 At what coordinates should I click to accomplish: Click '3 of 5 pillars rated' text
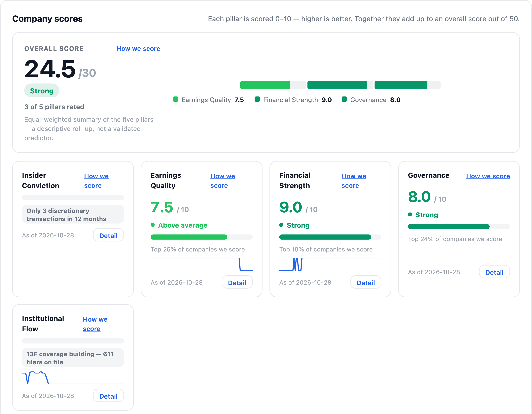pyautogui.click(x=54, y=107)
